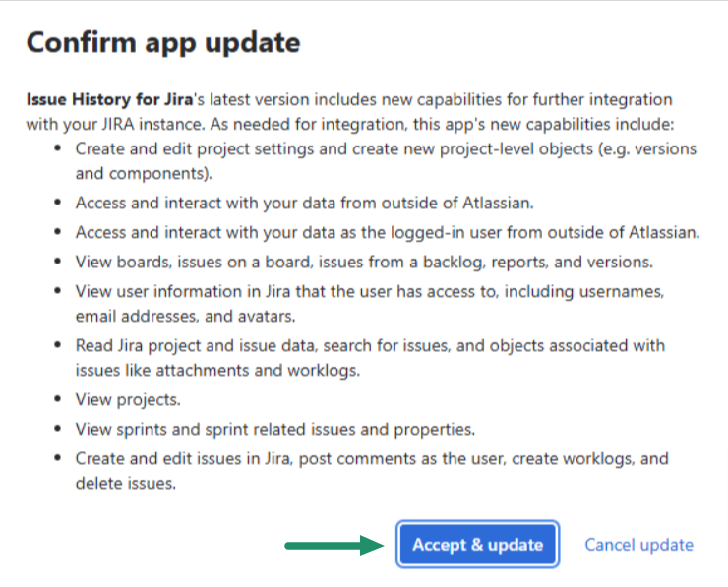Click the 'with your JIRA instance' intro line
The width and height of the screenshot is (728, 587).
(350, 124)
